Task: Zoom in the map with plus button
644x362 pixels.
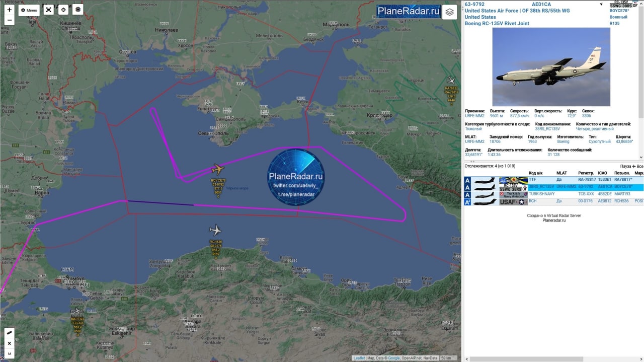Action: pos(10,10)
